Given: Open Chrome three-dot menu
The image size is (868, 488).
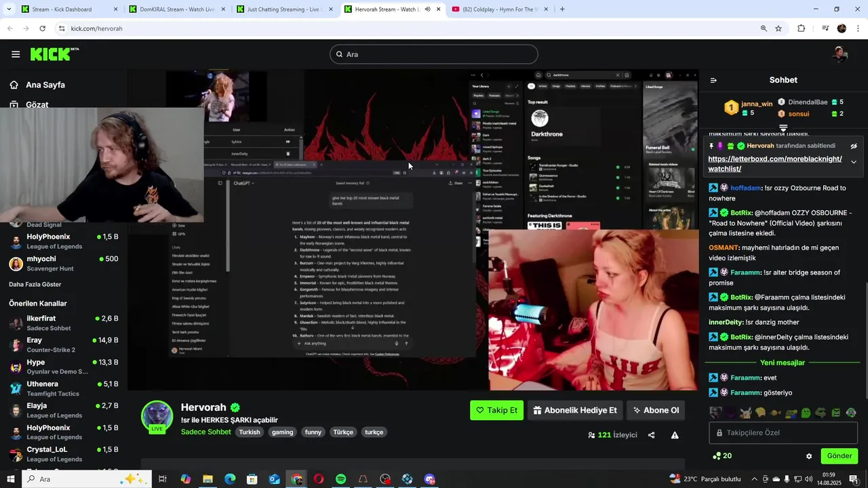Looking at the screenshot, I should (x=859, y=28).
